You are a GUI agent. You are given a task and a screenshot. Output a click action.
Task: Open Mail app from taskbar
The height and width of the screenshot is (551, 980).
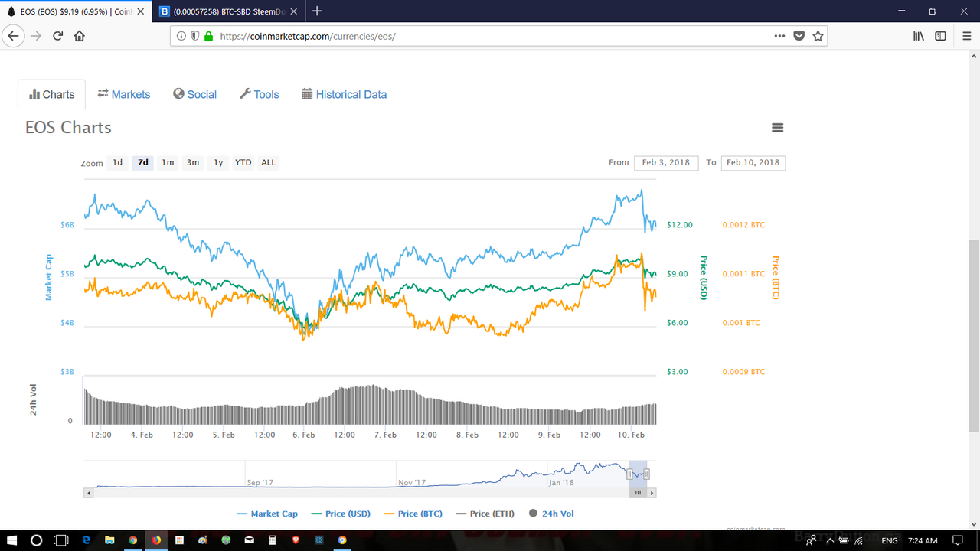point(249,540)
